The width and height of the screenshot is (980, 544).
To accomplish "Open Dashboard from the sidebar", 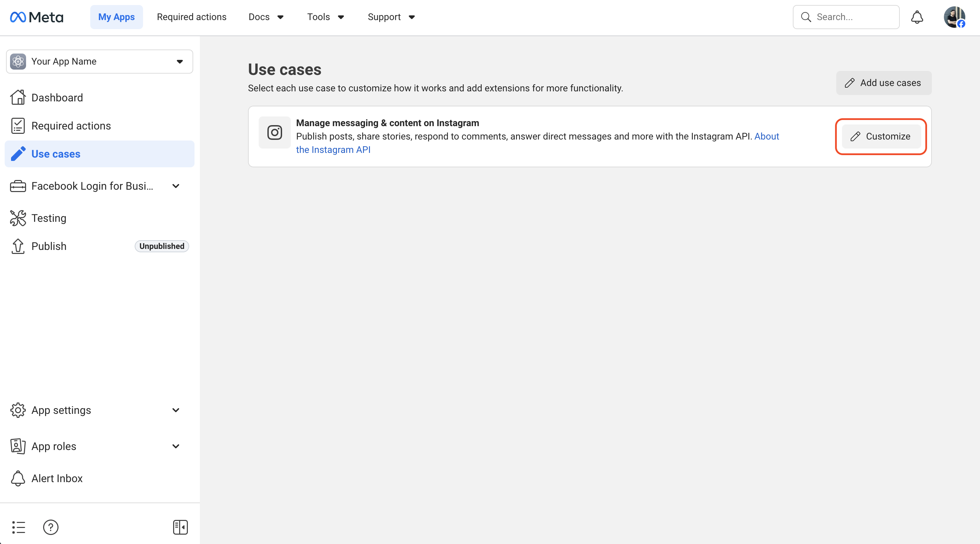I will 57,98.
